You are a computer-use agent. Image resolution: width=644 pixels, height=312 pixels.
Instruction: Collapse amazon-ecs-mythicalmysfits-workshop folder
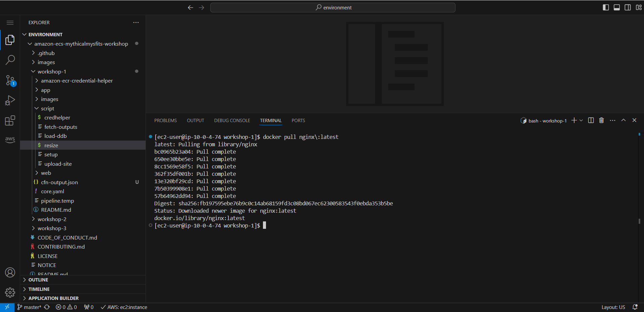point(83,44)
